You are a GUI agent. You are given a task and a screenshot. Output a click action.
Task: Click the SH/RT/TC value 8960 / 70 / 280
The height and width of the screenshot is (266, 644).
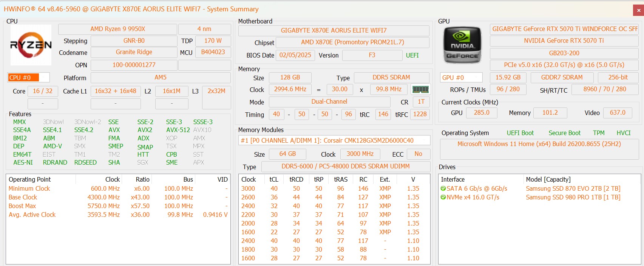(605, 89)
